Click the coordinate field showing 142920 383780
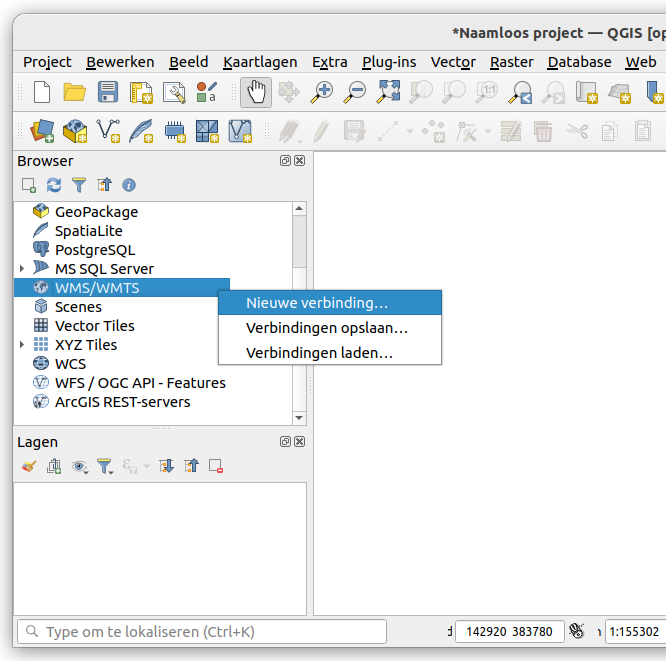The width and height of the screenshot is (666, 661). (x=510, y=632)
